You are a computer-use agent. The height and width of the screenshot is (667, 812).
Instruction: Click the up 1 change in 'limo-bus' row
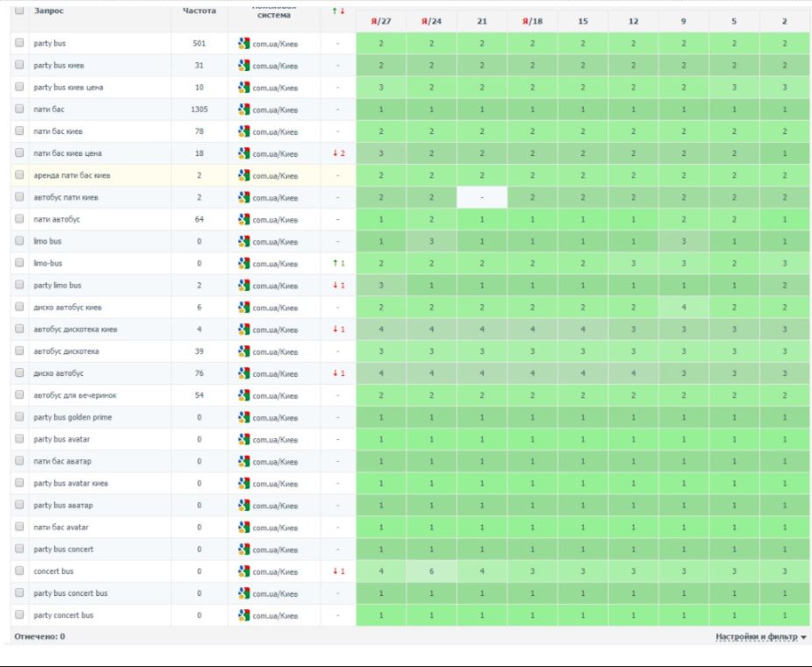click(x=338, y=264)
